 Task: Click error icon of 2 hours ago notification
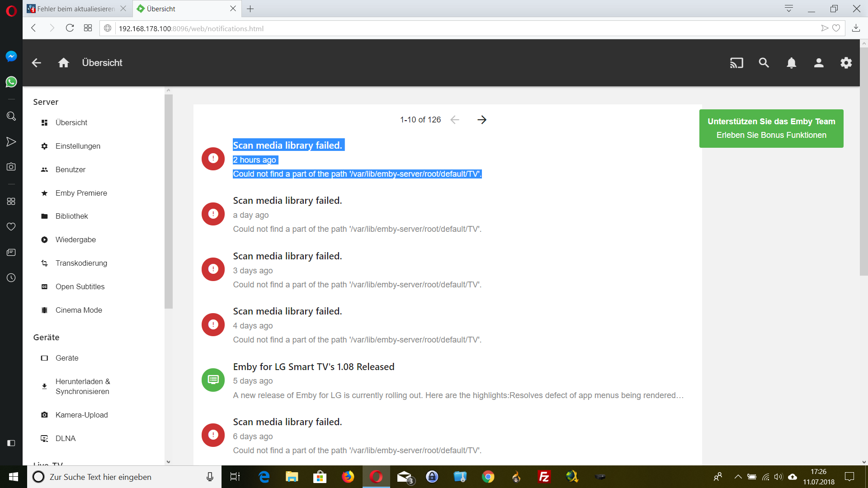tap(213, 159)
